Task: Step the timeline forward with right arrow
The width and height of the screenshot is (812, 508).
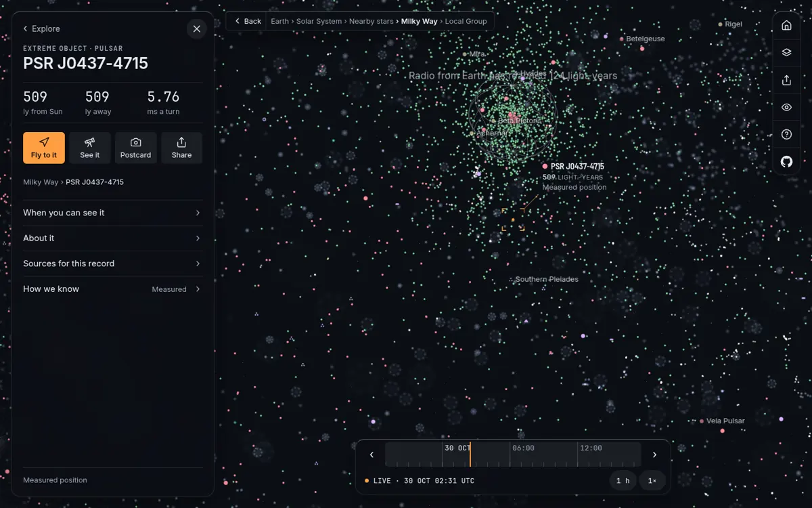Action: [x=654, y=455]
